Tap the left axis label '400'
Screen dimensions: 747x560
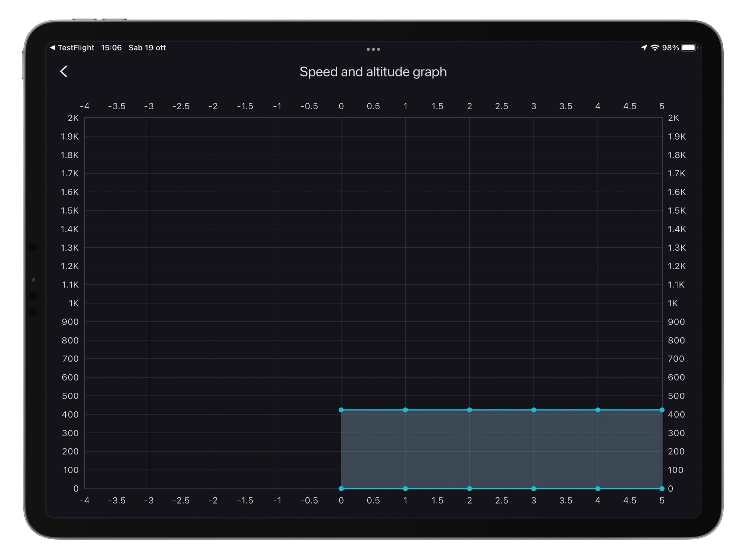coord(70,415)
